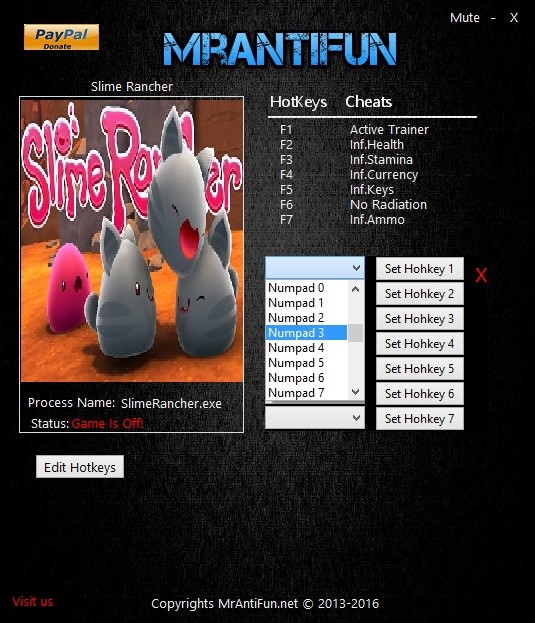Click the SlimeRancher.exe process name
Image resolution: width=535 pixels, height=623 pixels.
pyautogui.click(x=171, y=404)
